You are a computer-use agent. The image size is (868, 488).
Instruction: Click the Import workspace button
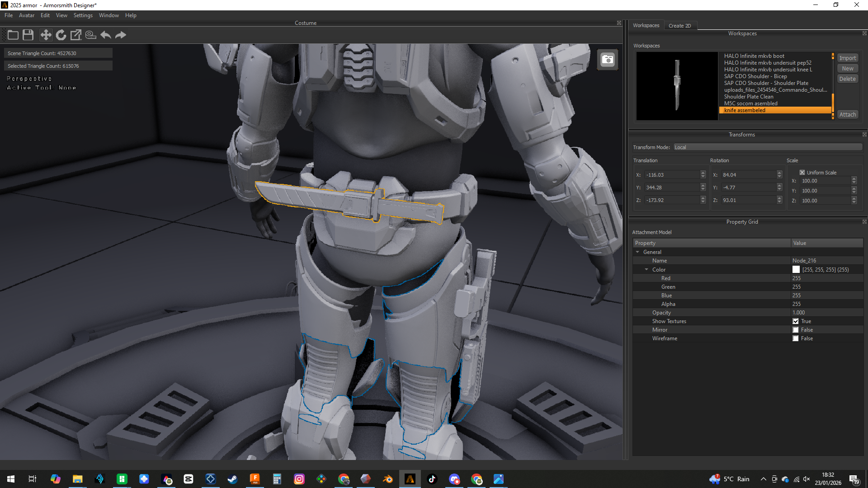click(847, 58)
